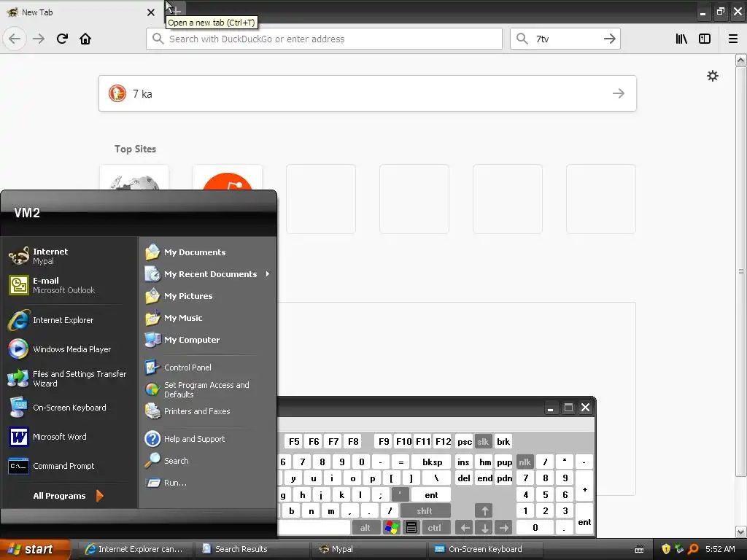Switch to On-Screen Keyboard taskbar item

pos(486,549)
